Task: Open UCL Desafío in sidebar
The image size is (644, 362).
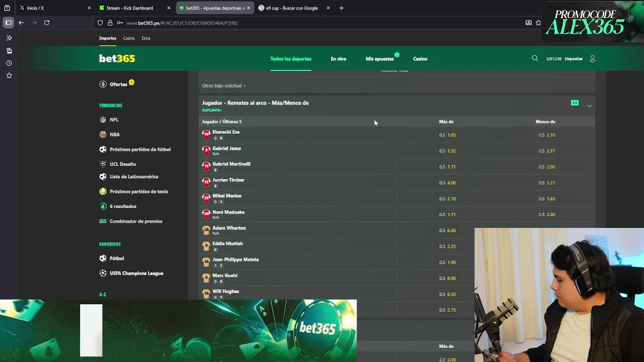Action: pos(123,164)
